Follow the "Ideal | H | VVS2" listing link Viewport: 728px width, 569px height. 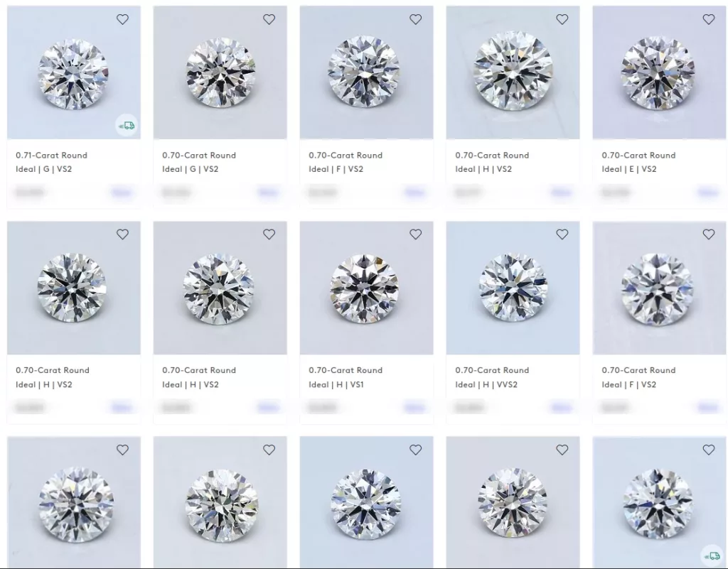(486, 384)
